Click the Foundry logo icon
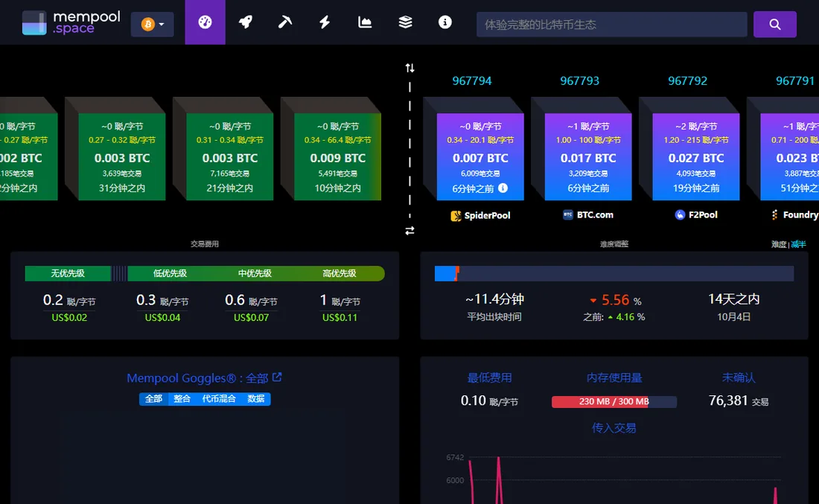 tap(774, 214)
